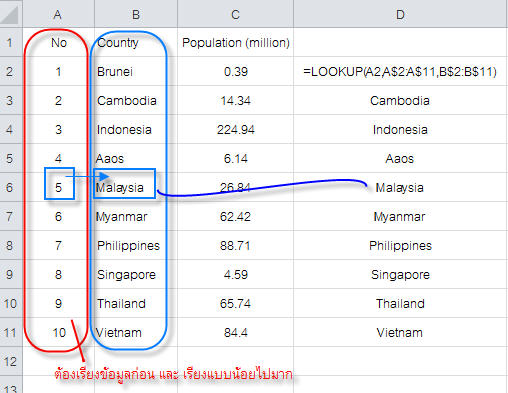Viewport: 508px width, 393px height.
Task: Select cell A9 with number 8
Action: point(59,274)
